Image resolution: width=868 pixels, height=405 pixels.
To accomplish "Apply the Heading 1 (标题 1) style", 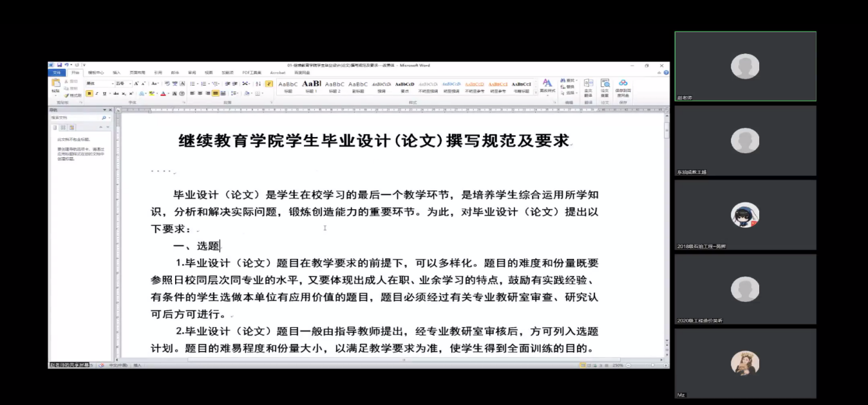I will 311,86.
